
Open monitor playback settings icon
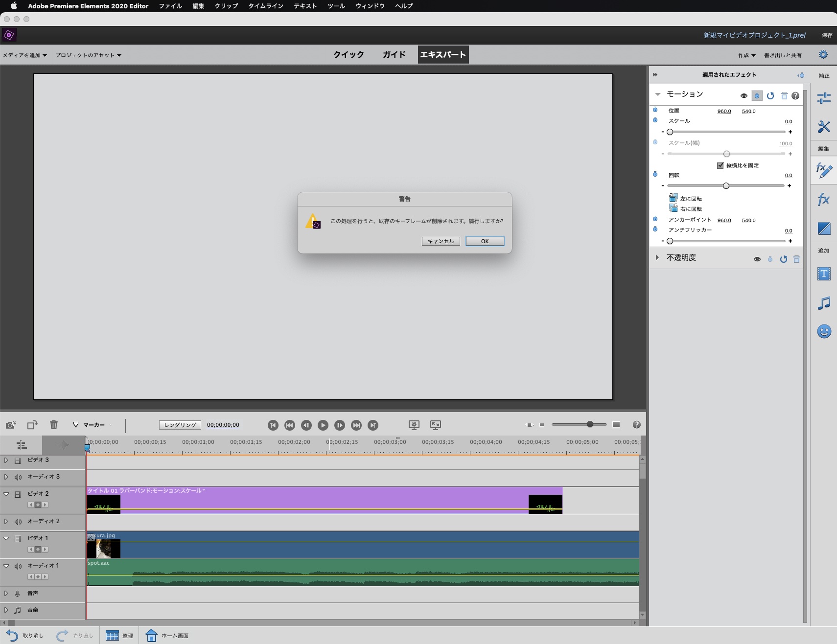(414, 425)
